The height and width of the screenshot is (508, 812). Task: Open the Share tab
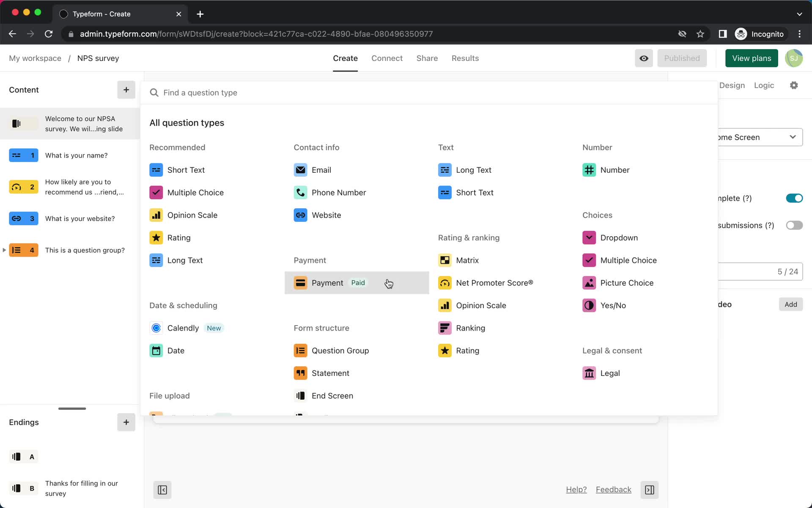(x=427, y=58)
